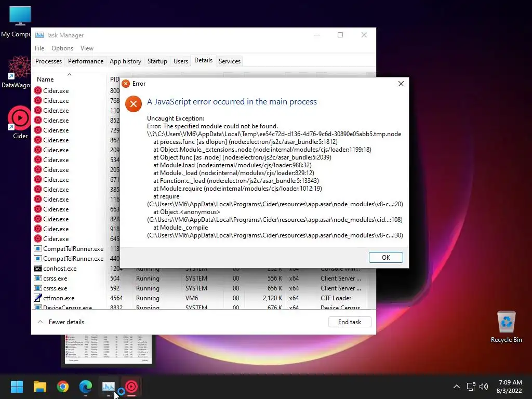Switch to the Services tab

[229, 61]
